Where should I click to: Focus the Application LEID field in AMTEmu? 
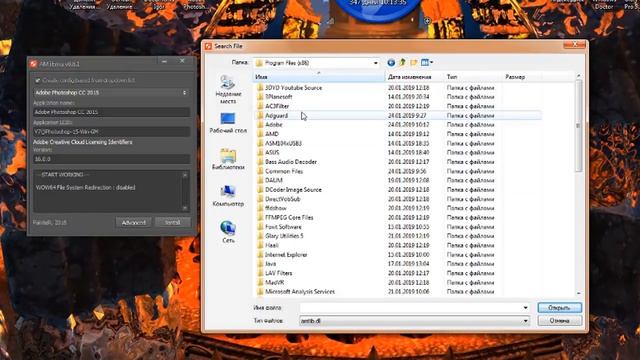tap(111, 131)
